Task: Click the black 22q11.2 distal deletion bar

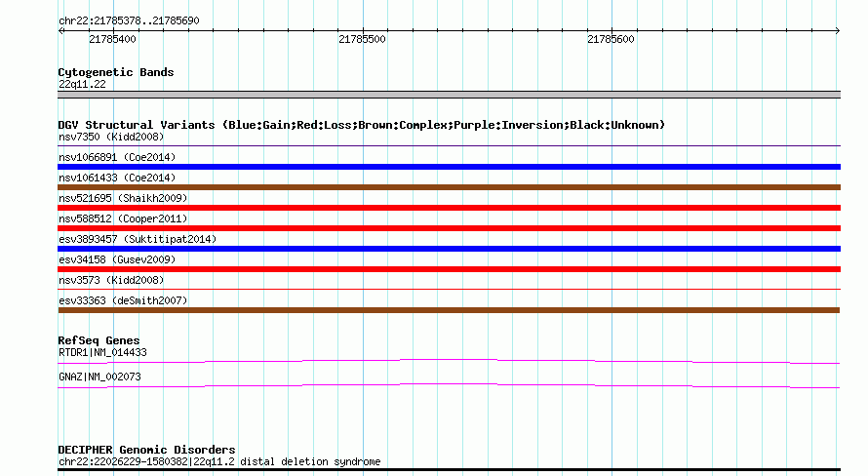Action: point(449,470)
